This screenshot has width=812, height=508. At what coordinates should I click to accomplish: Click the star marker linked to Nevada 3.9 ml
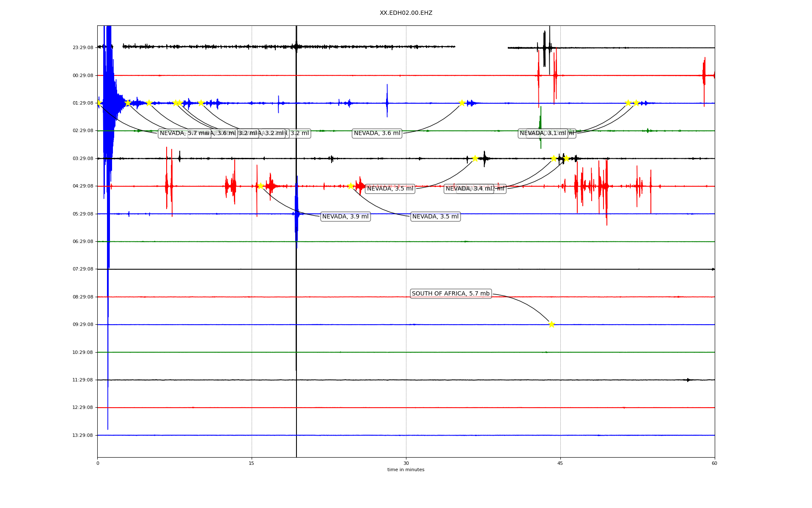[x=261, y=186]
